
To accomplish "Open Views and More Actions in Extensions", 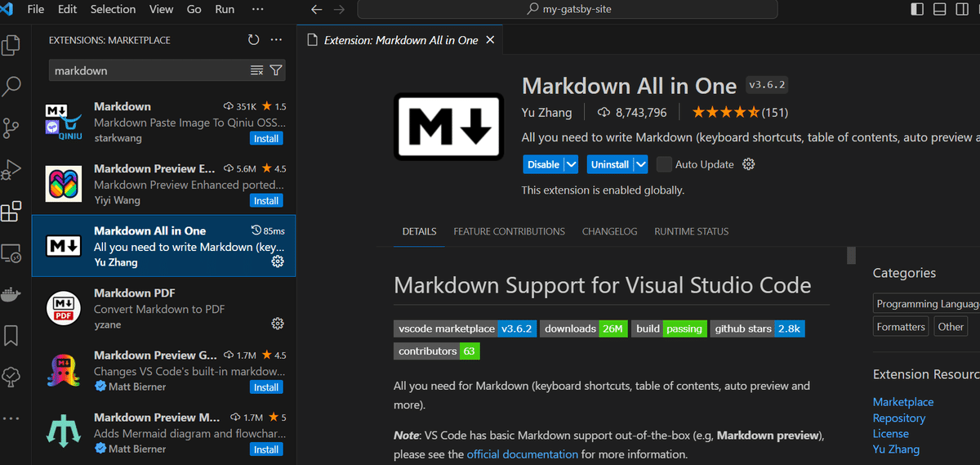I will point(276,40).
